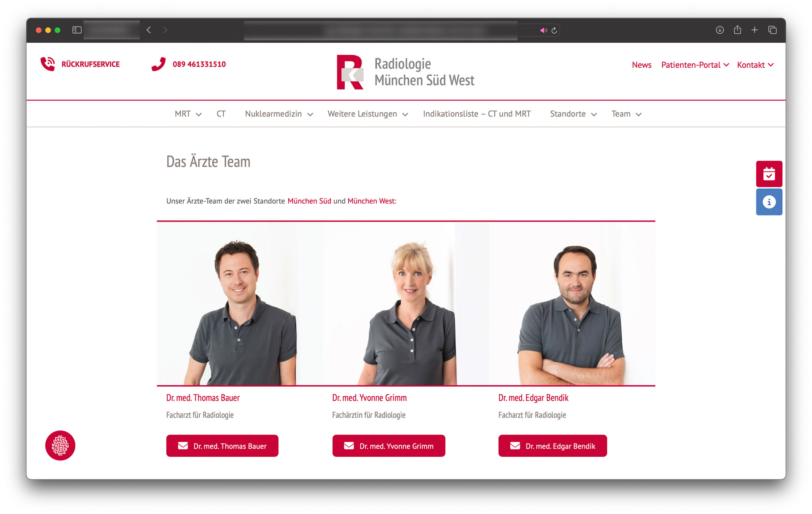The width and height of the screenshot is (812, 514).
Task: Open the Patienten-Portal dropdown
Action: (x=695, y=65)
